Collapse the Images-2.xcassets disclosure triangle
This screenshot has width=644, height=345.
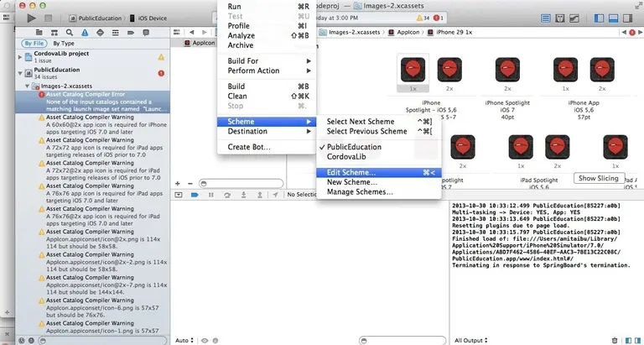(x=28, y=86)
